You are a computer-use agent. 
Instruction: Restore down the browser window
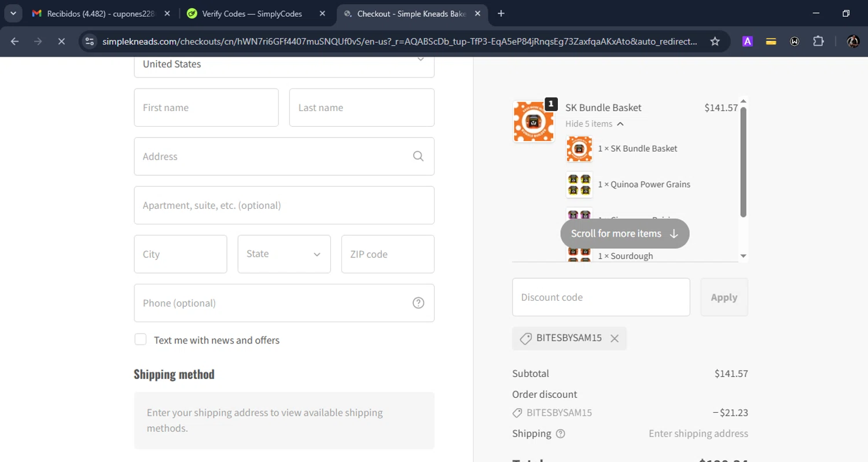846,13
